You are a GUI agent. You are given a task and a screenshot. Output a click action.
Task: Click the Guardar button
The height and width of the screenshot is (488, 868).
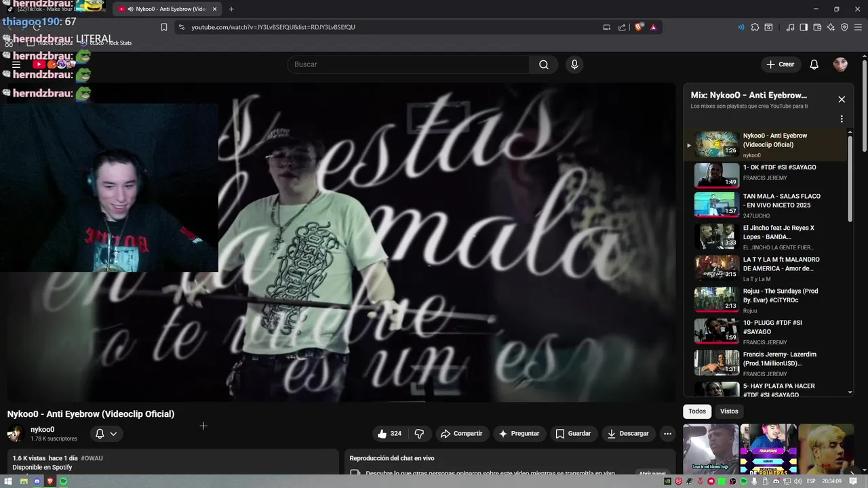[x=574, y=434]
